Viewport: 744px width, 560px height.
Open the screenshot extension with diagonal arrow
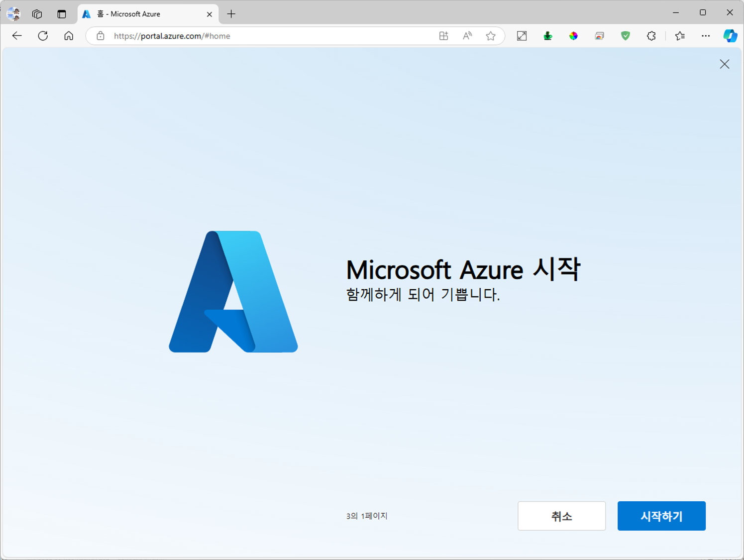click(522, 36)
